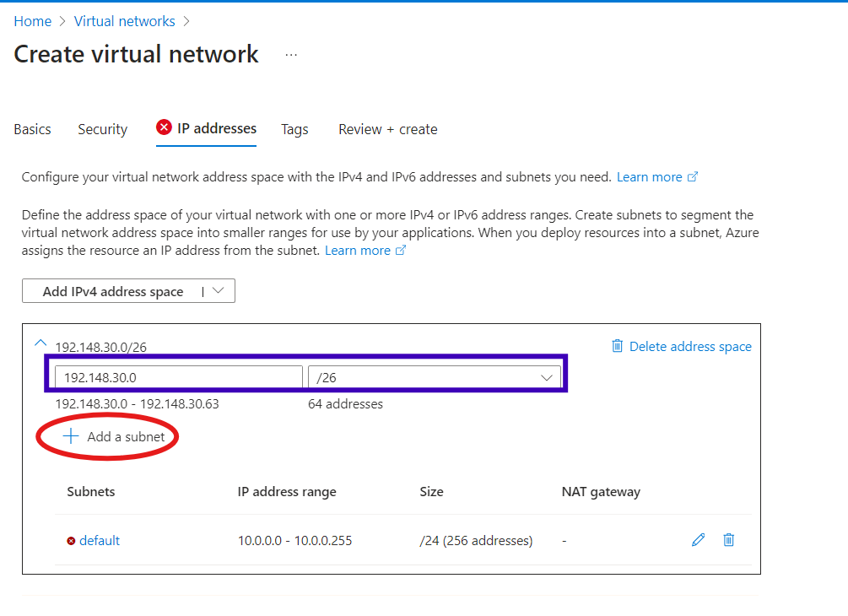This screenshot has width=848, height=616.
Task: Click the trash icon for default subnet
Action: tap(729, 540)
